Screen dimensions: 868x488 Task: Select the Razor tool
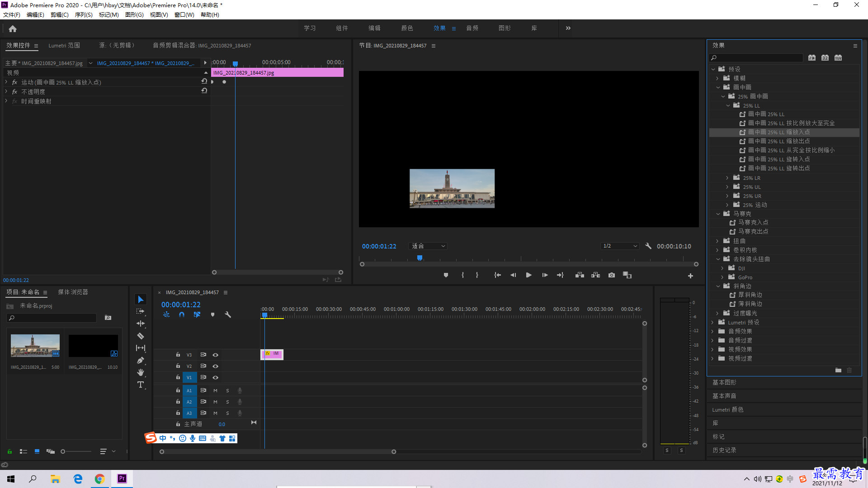[x=141, y=336]
